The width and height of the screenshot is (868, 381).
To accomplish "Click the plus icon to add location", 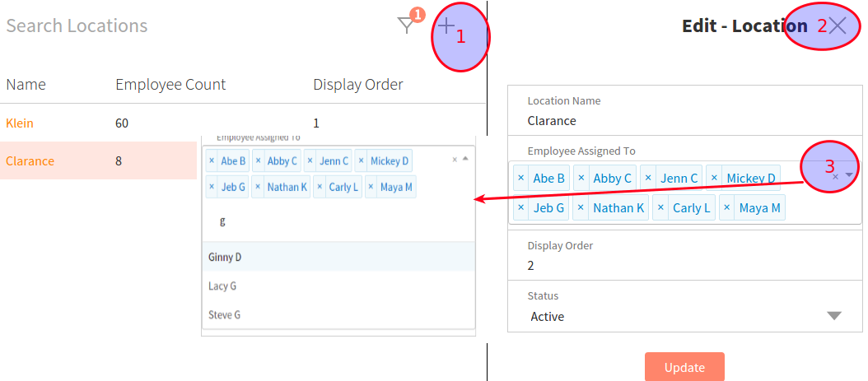I will 446,26.
